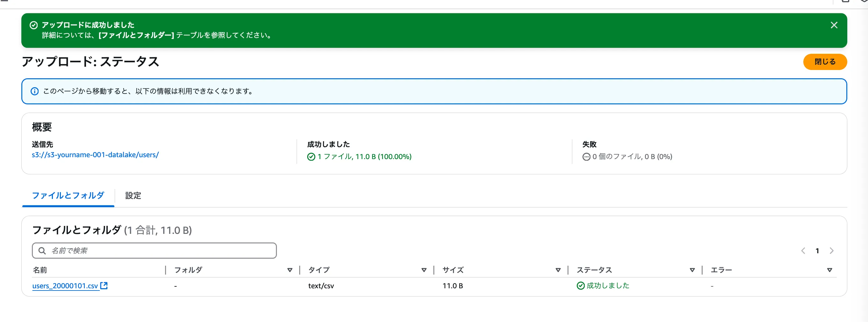The height and width of the screenshot is (322, 868).
Task: Sort the table by ステータス column arrow
Action: pos(692,270)
